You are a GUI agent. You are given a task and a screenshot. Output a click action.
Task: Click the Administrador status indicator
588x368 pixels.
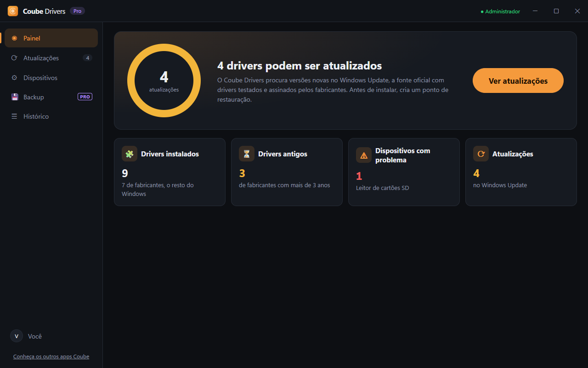click(x=500, y=11)
